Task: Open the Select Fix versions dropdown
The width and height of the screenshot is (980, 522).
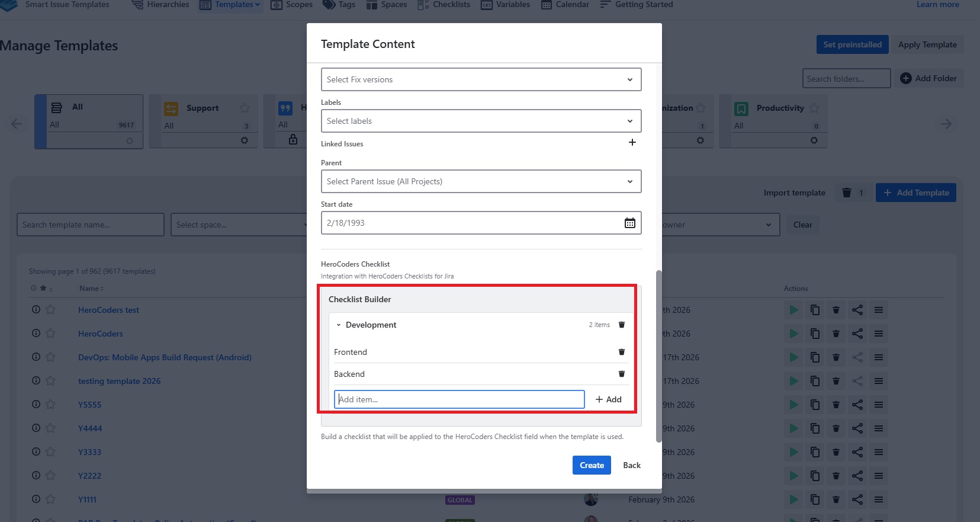Action: [481, 79]
